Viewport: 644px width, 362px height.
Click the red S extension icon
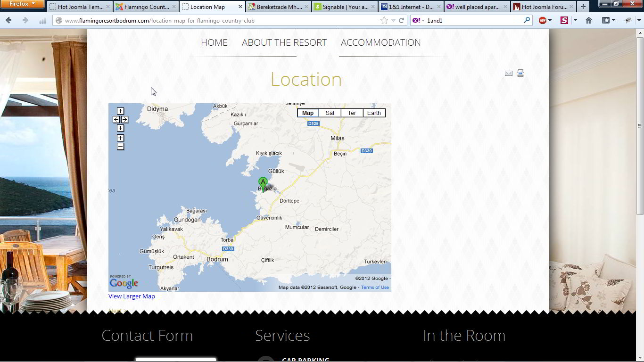click(564, 20)
